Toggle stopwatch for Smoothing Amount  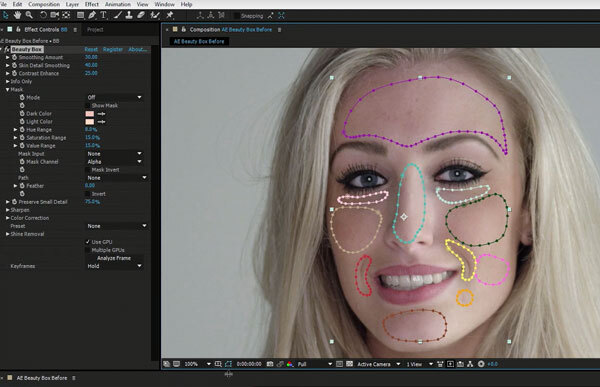15,57
